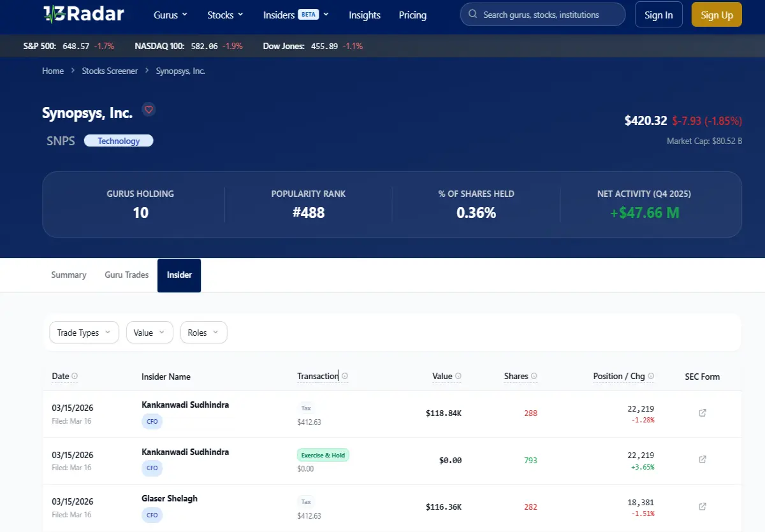Click the +$47.66 M net activity
The image size is (765, 532).
click(645, 212)
